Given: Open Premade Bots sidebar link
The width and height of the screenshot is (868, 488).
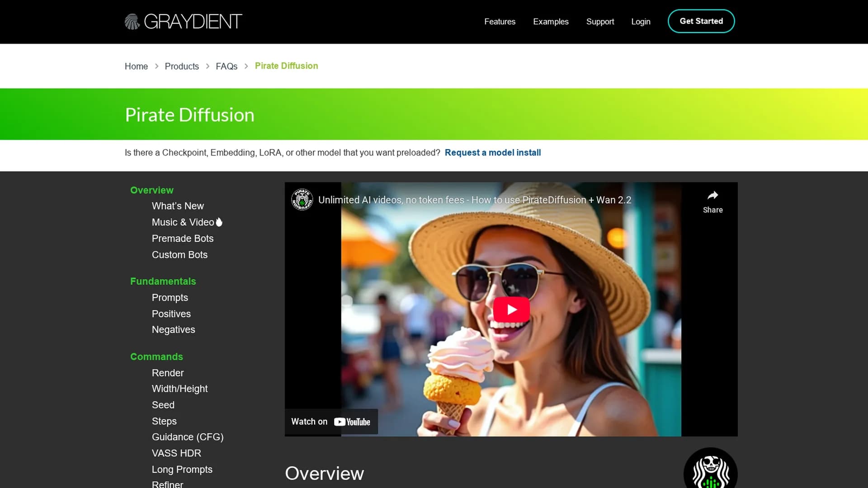Looking at the screenshot, I should click(183, 239).
